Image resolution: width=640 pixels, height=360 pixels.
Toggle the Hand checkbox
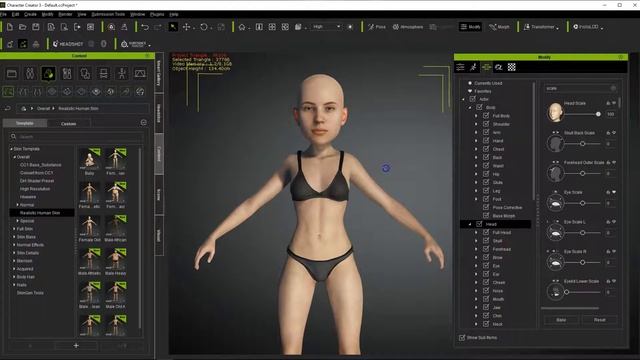click(486, 140)
